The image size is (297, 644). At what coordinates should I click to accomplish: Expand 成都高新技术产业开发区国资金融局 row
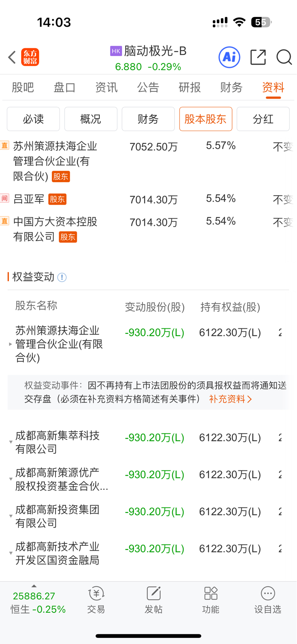click(10, 553)
